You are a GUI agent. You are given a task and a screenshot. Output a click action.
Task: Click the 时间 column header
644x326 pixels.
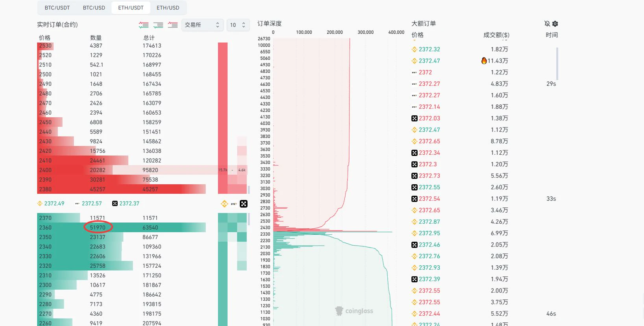point(552,35)
